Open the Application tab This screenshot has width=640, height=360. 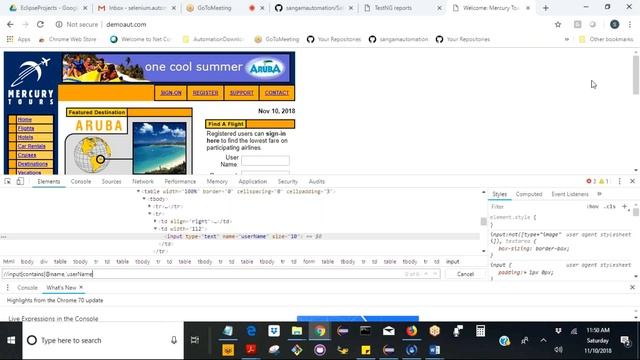click(253, 181)
